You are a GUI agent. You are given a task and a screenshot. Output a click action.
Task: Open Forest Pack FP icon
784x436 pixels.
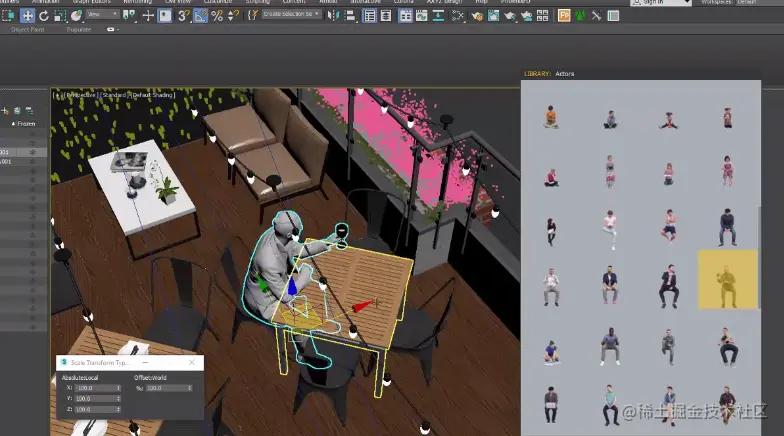(564, 16)
